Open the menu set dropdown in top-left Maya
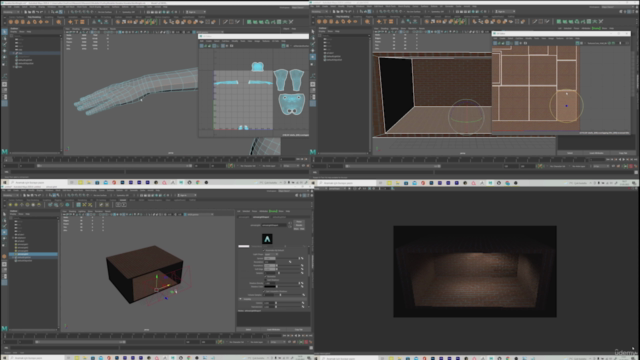This screenshot has width=640, height=360. click(11, 12)
